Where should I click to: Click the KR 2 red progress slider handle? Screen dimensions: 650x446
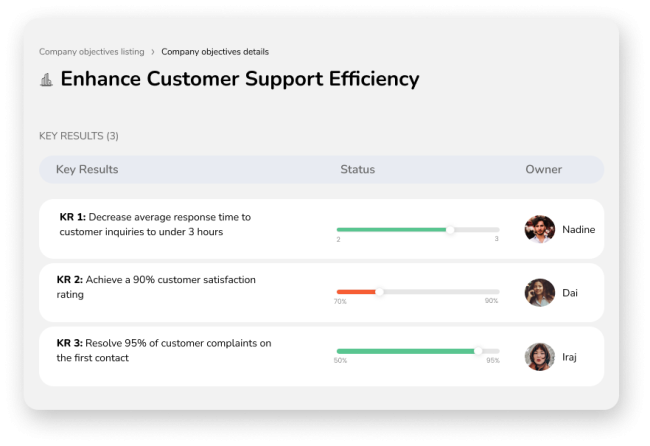[379, 292]
